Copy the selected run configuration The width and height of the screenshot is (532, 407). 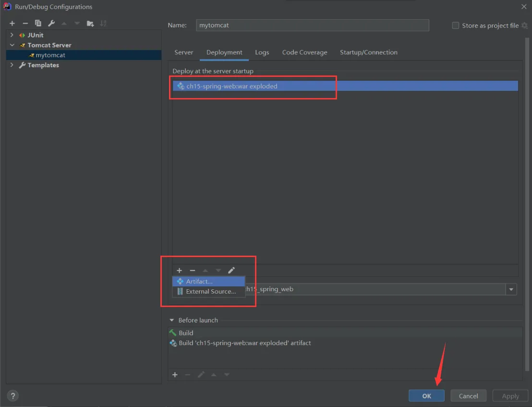pos(38,24)
